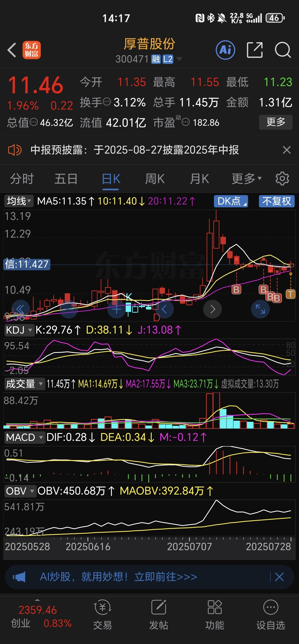Tap the OBV:450.68万 value
Image resolution: width=299 pixels, height=644 pixels.
76,491
